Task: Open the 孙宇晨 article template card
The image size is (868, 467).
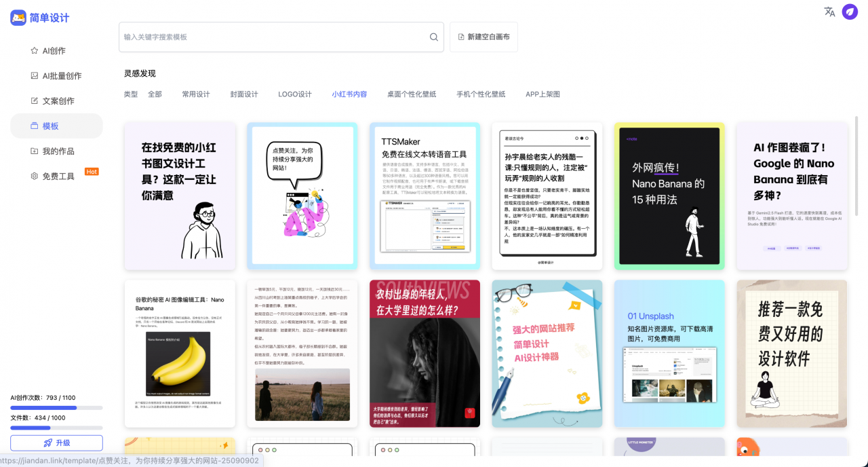Action: pos(547,196)
